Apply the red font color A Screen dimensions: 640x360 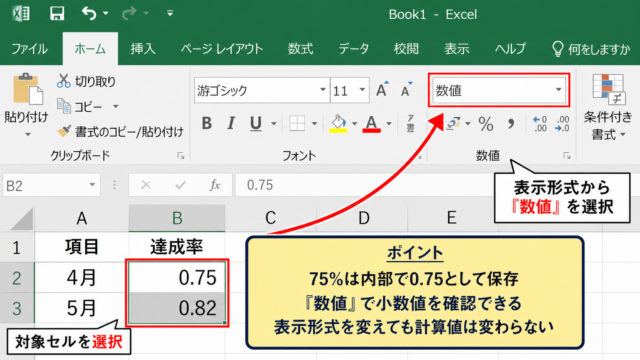coord(371,123)
